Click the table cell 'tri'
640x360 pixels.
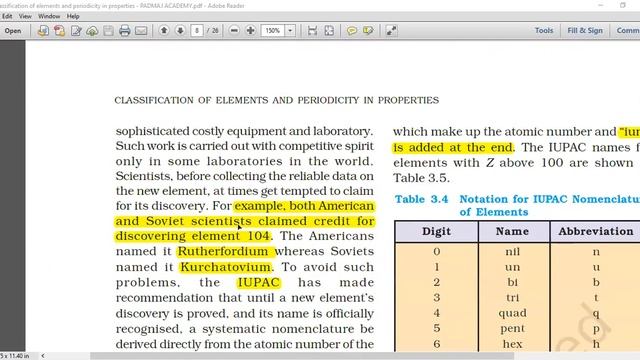[512, 298]
